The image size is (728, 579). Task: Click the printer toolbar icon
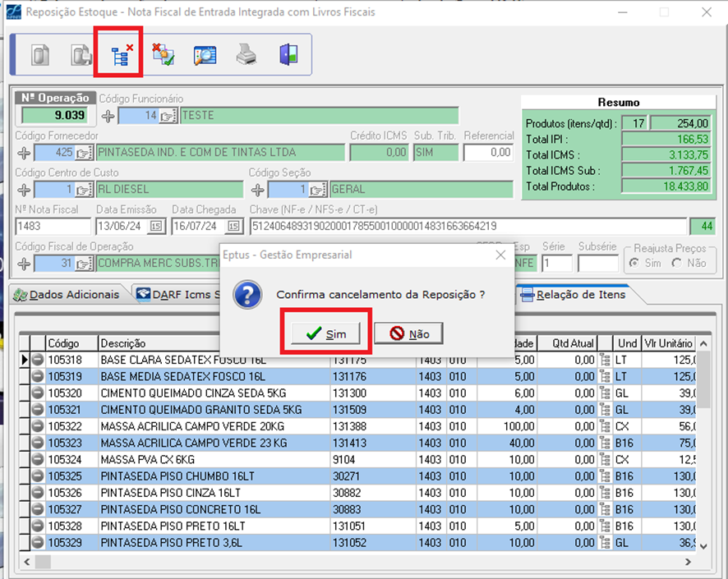246,54
